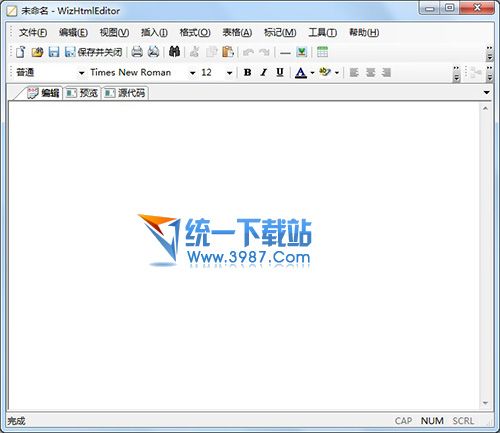Open 标记(M) menu
This screenshot has width=500, height=433.
[x=280, y=32]
